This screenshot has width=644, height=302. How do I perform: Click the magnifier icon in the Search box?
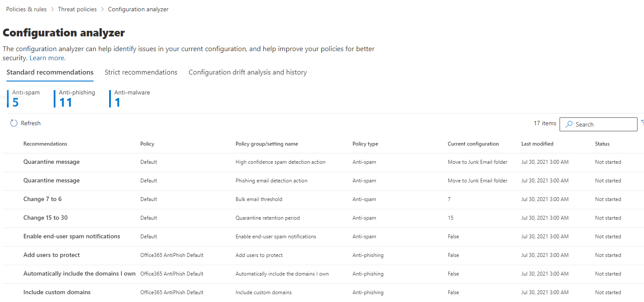coord(569,124)
